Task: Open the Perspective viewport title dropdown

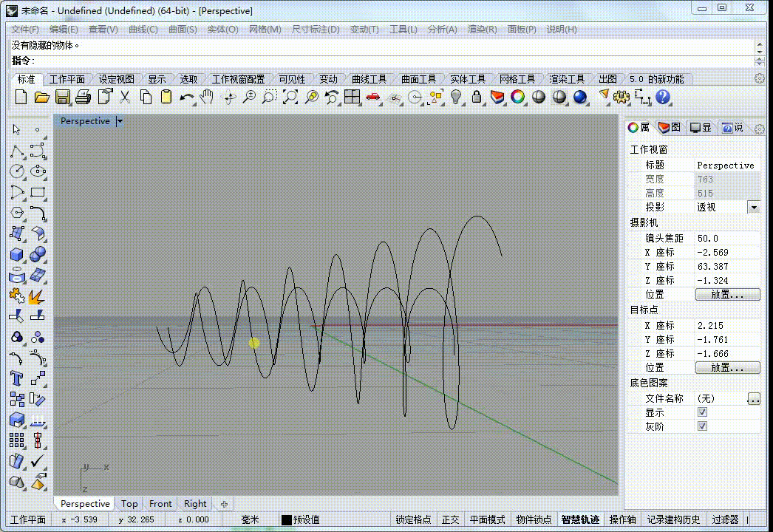Action: point(120,120)
